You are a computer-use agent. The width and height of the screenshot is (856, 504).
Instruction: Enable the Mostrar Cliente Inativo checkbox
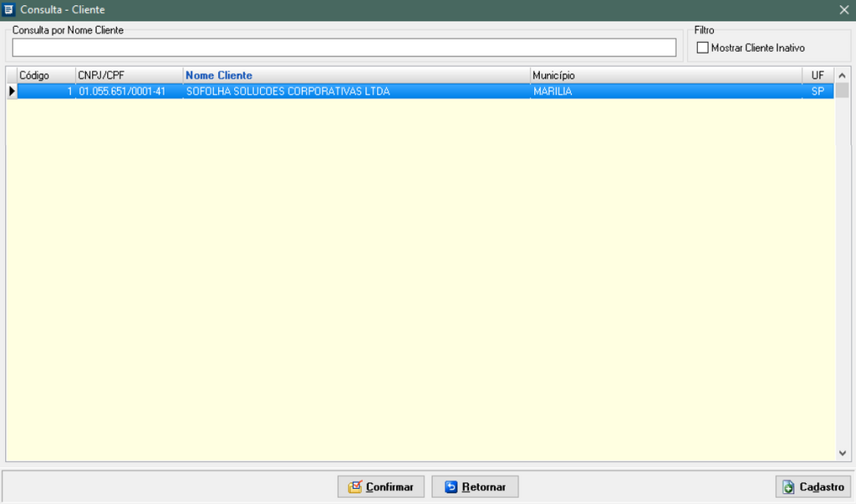(x=702, y=48)
